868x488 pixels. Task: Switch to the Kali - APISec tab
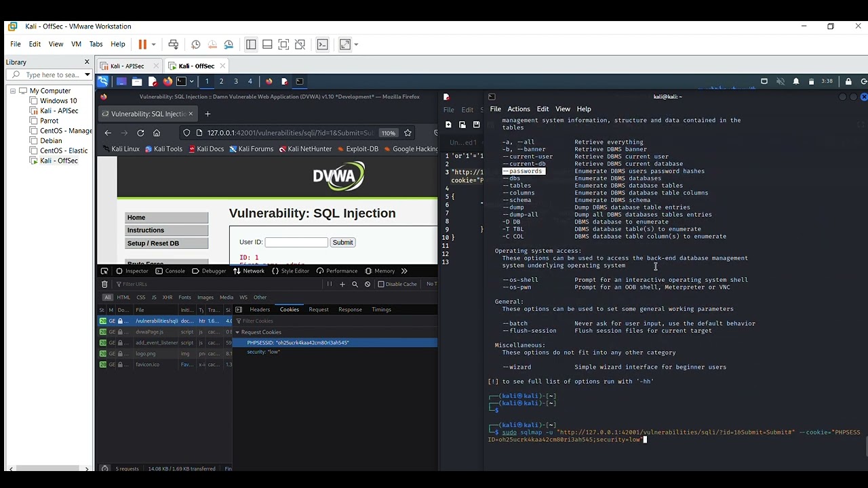127,66
